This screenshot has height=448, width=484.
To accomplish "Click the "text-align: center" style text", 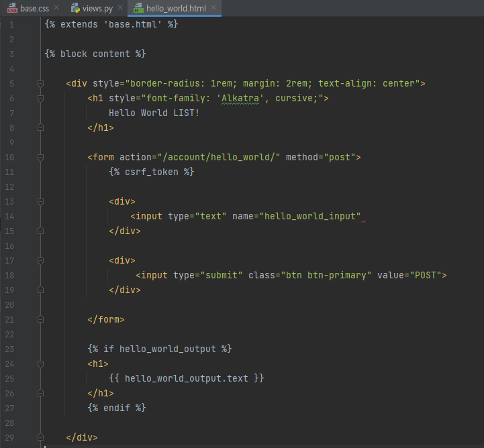I will tap(367, 84).
